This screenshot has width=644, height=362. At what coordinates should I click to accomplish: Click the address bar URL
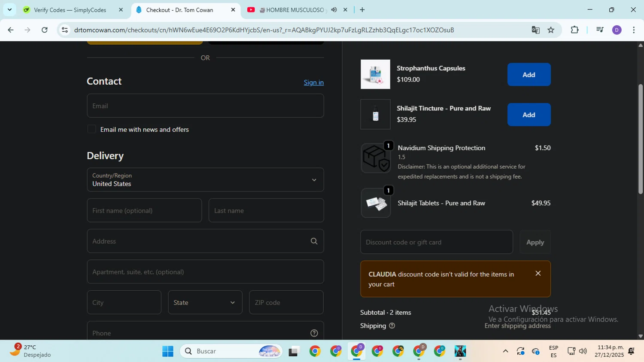pyautogui.click(x=264, y=30)
